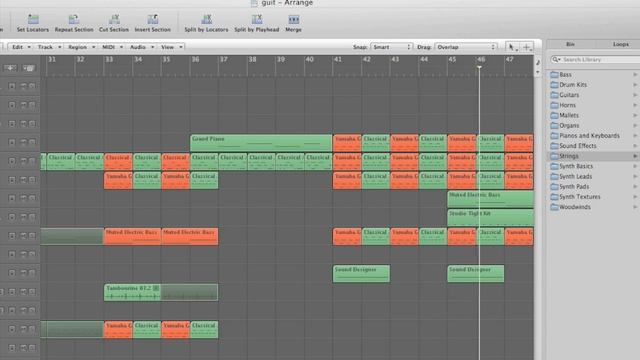Click the Merge toolbar icon

pyautogui.click(x=293, y=19)
